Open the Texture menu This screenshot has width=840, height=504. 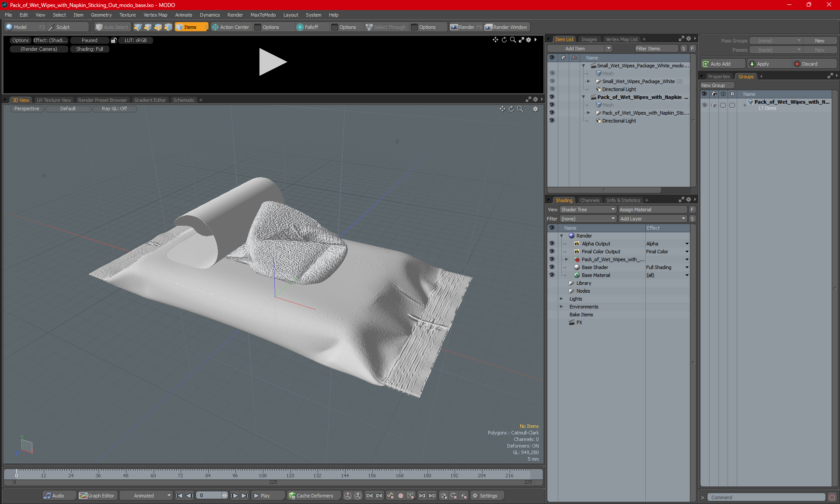coord(127,15)
